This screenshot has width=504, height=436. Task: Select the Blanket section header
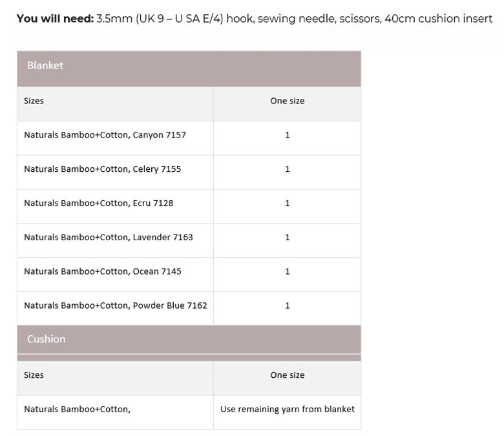pos(45,66)
